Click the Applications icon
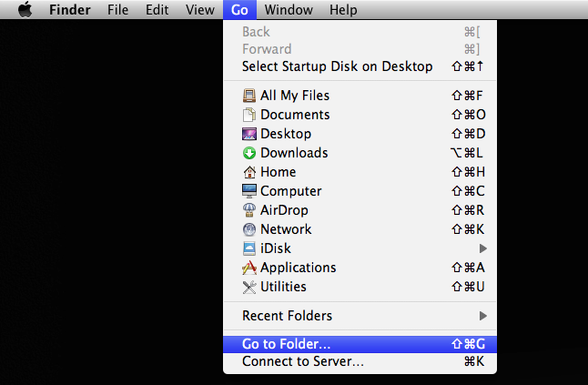 click(249, 268)
